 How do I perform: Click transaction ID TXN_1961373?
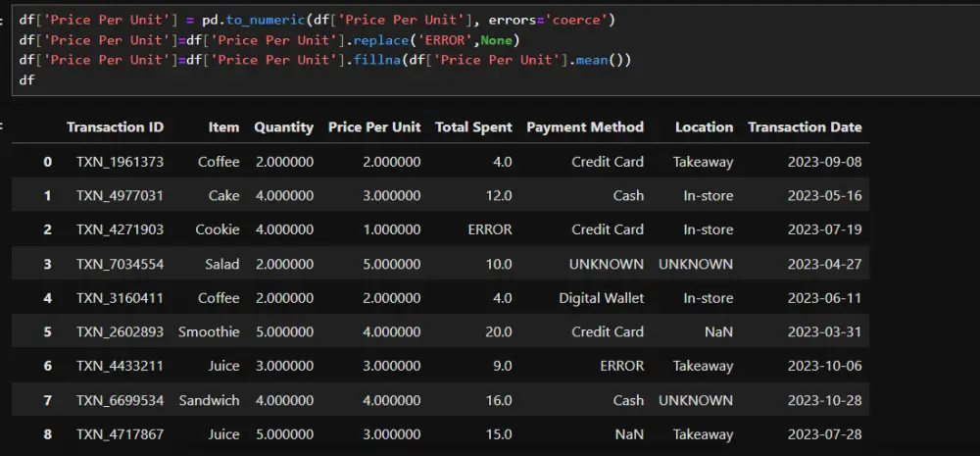coord(120,162)
